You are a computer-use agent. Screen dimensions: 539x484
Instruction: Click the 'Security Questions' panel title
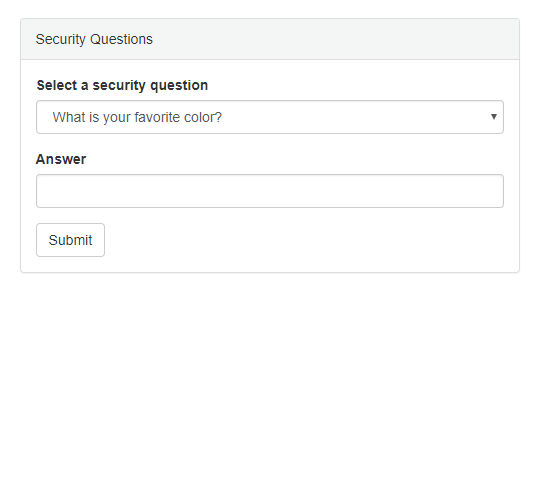(x=94, y=39)
